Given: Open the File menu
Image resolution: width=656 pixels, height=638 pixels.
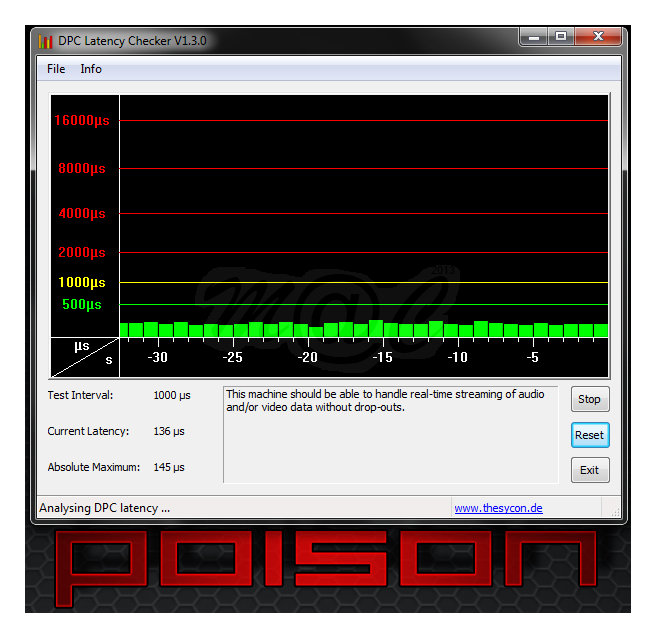Looking at the screenshot, I should [x=56, y=69].
